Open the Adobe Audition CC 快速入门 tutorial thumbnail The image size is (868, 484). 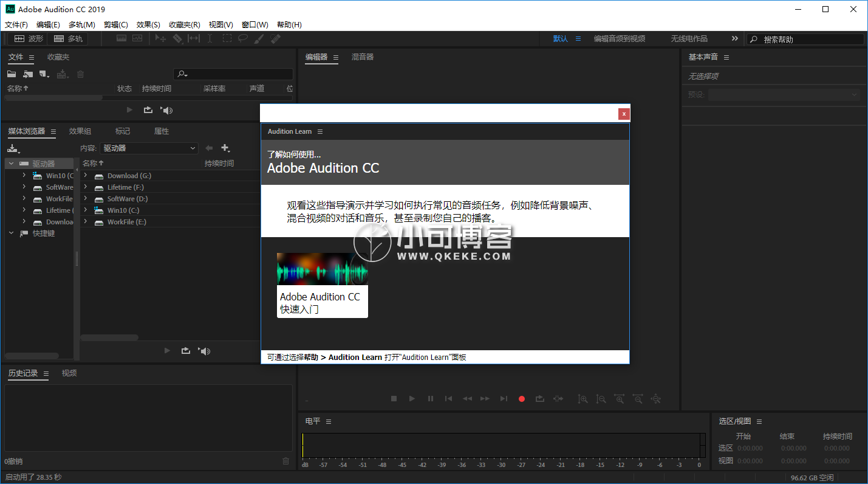323,285
